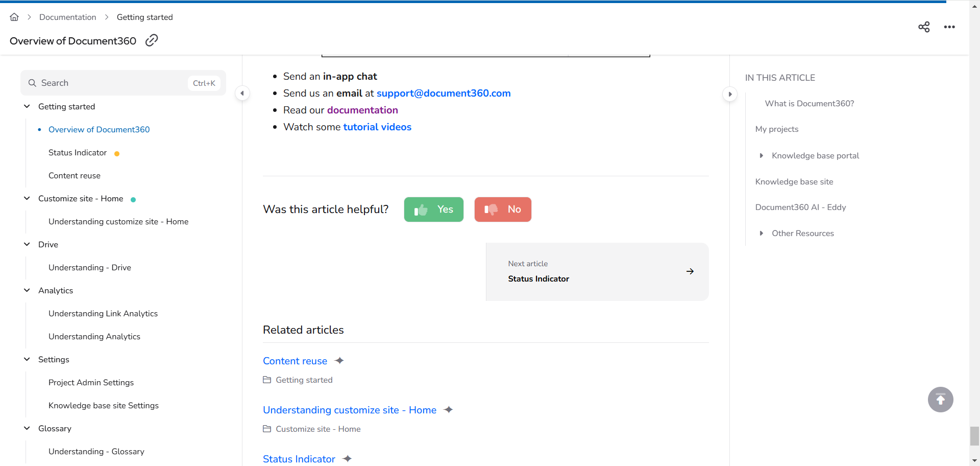Jump to Knowledge base site section

pos(794,181)
